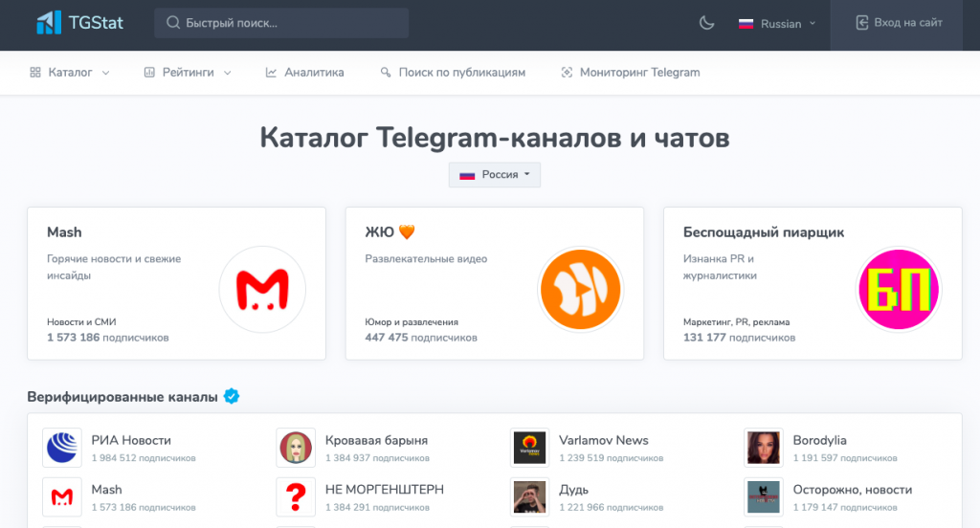The image size is (980, 528).
Task: Click Развлекательные видео description
Action: click(426, 258)
